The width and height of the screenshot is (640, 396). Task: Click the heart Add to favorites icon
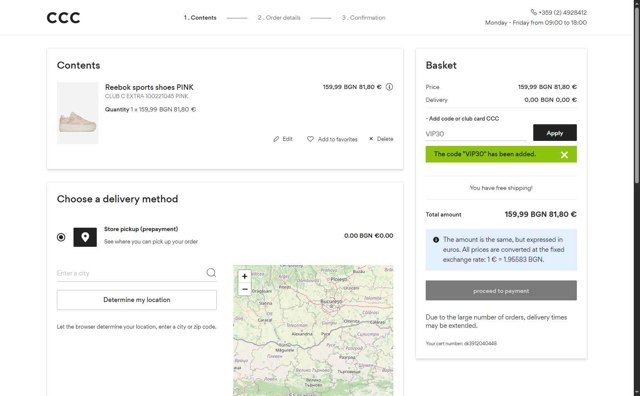click(310, 139)
